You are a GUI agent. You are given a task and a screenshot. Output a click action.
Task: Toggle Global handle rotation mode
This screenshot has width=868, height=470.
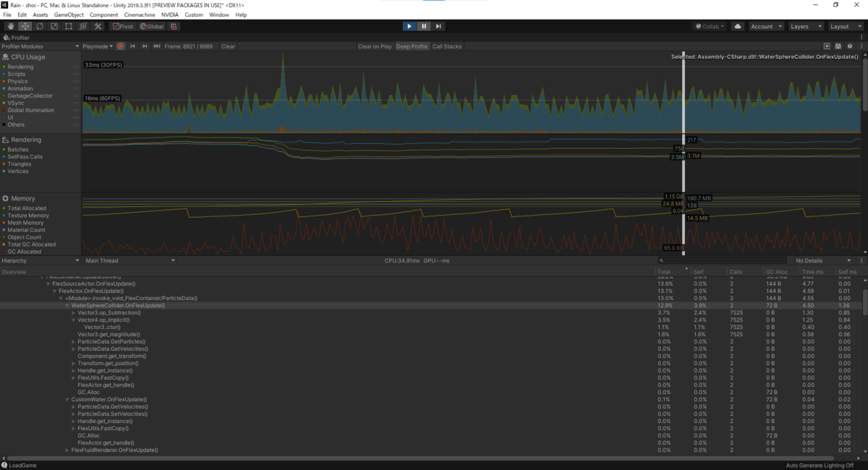(152, 26)
